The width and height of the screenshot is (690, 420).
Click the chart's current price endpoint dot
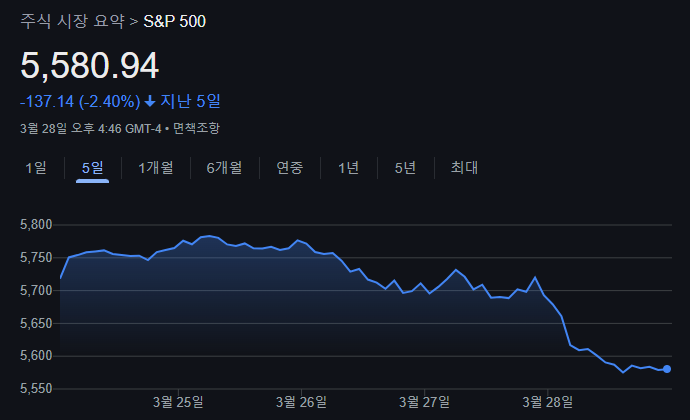667,369
